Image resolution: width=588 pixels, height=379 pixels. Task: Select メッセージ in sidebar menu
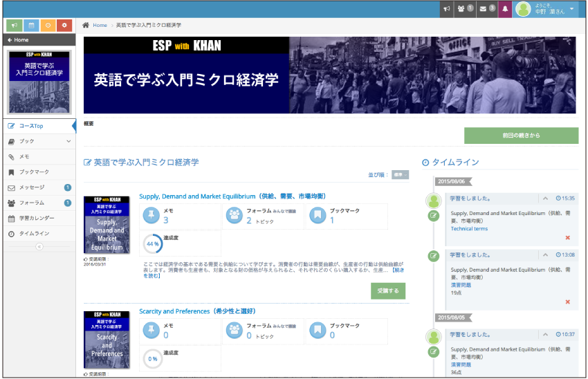point(39,187)
